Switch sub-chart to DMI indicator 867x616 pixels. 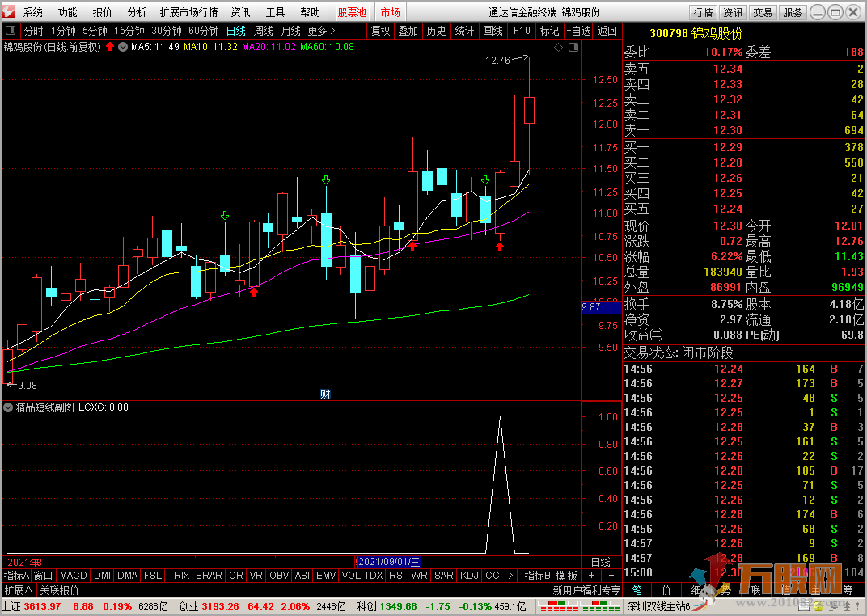click(x=102, y=576)
